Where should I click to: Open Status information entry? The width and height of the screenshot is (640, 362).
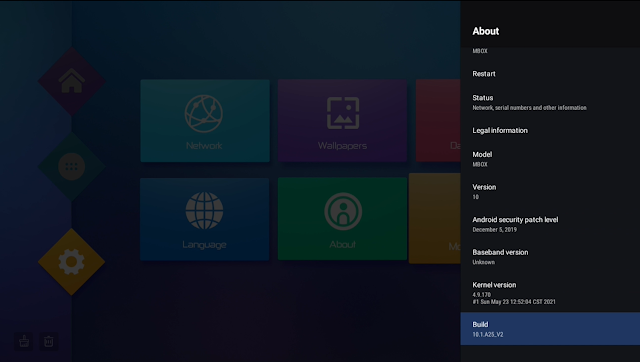[x=550, y=102]
